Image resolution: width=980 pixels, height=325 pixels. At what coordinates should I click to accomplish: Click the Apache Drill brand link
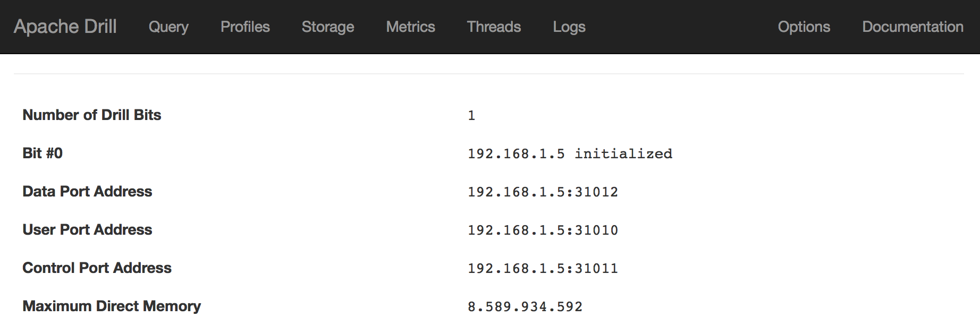[x=65, y=27]
